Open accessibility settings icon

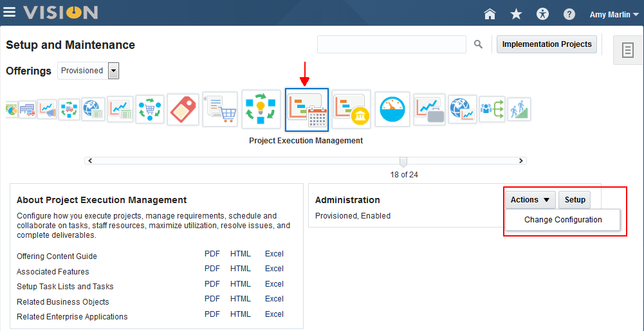click(x=544, y=14)
